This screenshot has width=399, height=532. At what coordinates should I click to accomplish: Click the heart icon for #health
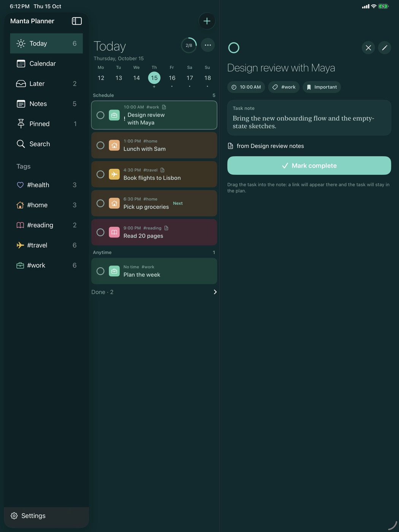[20, 185]
